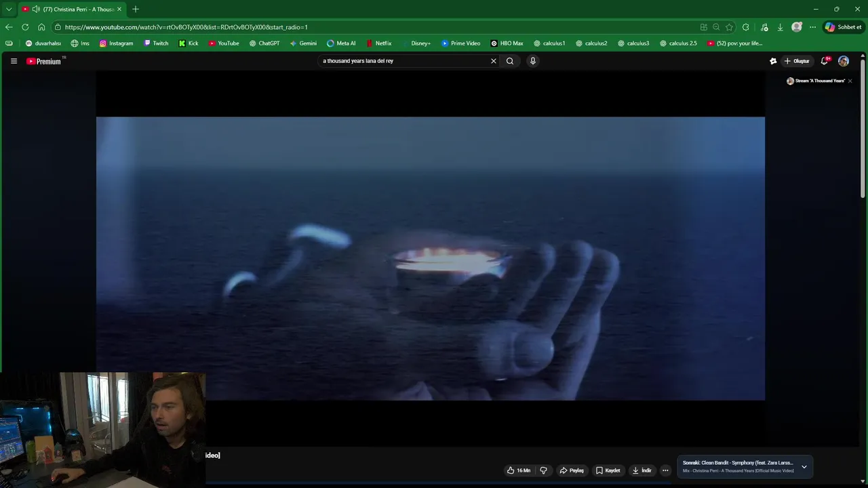The height and width of the screenshot is (488, 868).
Task: Clear the YouTube search box text
Action: [x=493, y=61]
